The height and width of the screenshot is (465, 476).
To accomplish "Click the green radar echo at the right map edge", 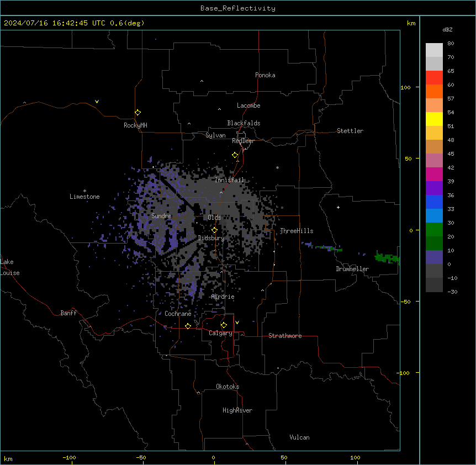I will tap(387, 258).
